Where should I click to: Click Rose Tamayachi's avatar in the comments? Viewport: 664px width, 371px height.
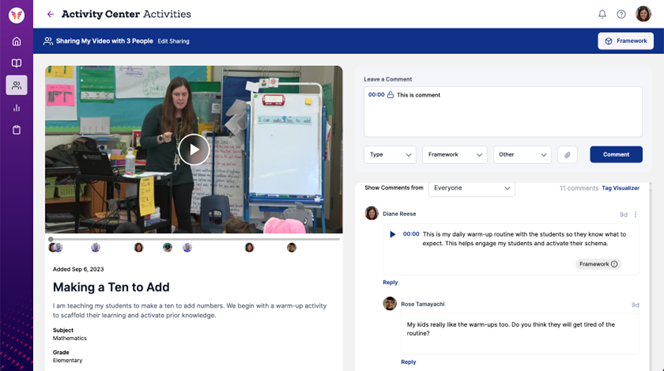tap(390, 303)
